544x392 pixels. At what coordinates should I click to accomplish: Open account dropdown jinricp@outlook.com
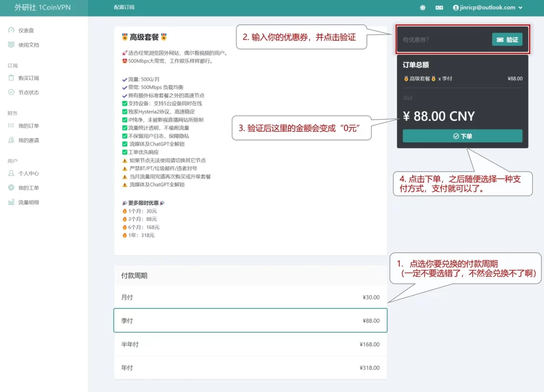tap(488, 7)
